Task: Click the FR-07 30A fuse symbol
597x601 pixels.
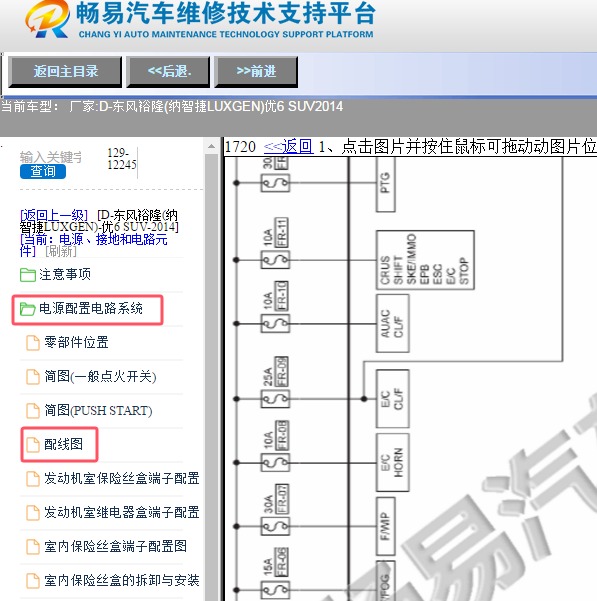Action: 275,526
